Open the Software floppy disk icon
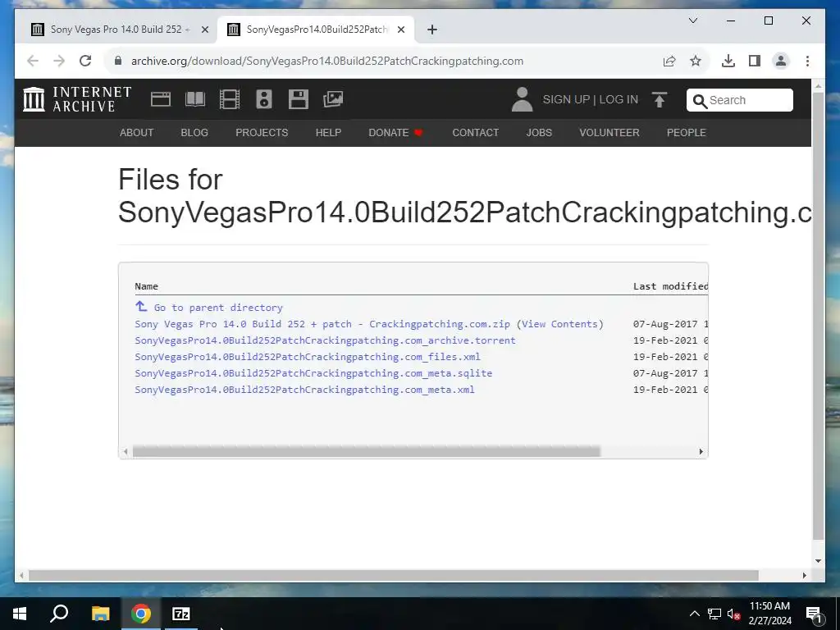Viewport: 840px width, 630px height. [299, 99]
